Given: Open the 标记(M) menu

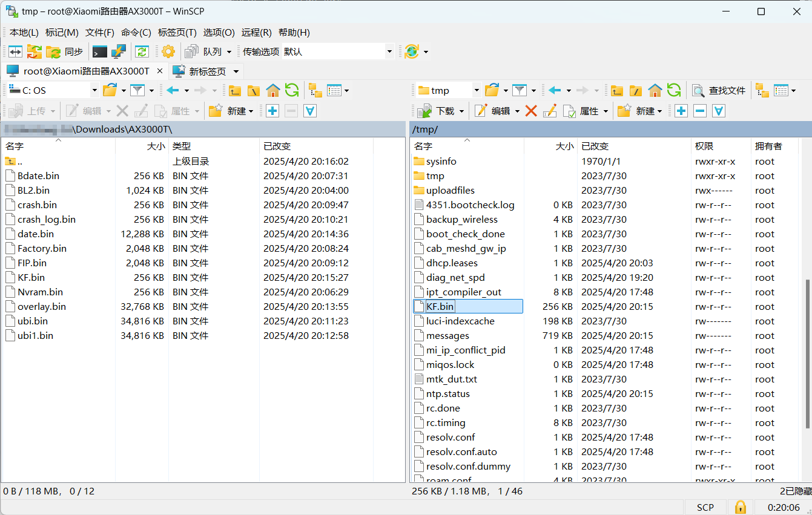Looking at the screenshot, I should [x=62, y=33].
